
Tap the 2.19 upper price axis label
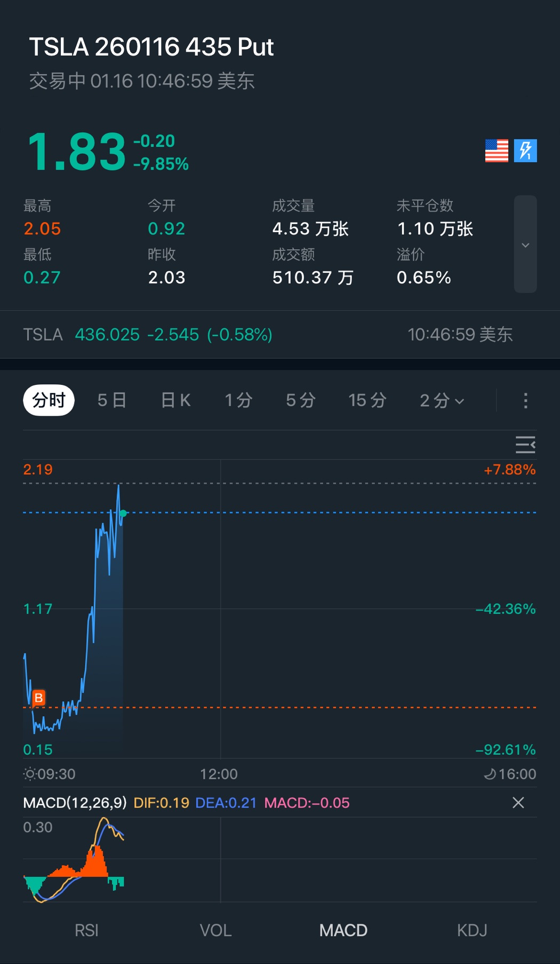(x=38, y=469)
